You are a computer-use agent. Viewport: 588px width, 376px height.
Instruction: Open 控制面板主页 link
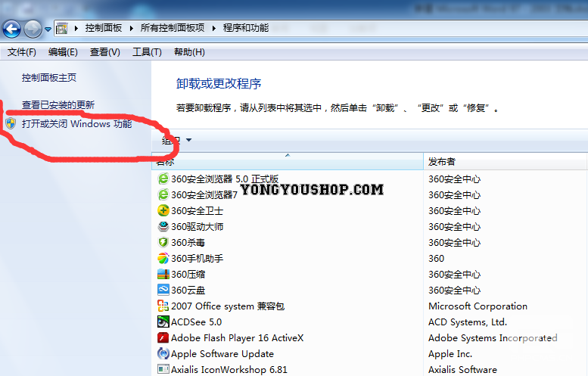pos(49,78)
